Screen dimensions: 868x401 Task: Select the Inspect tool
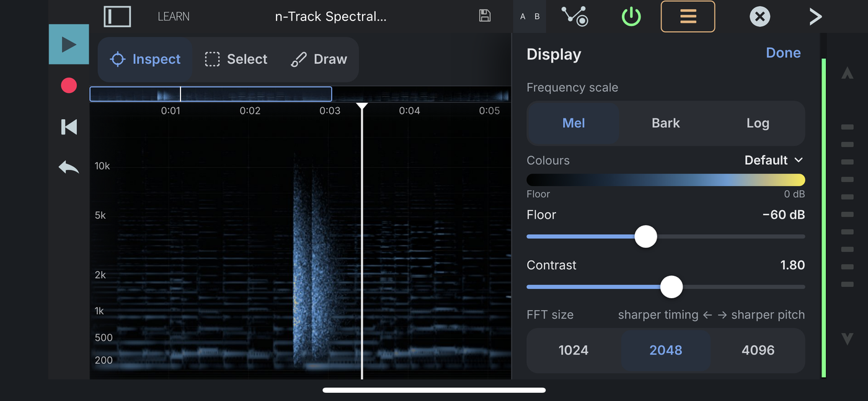(x=145, y=59)
